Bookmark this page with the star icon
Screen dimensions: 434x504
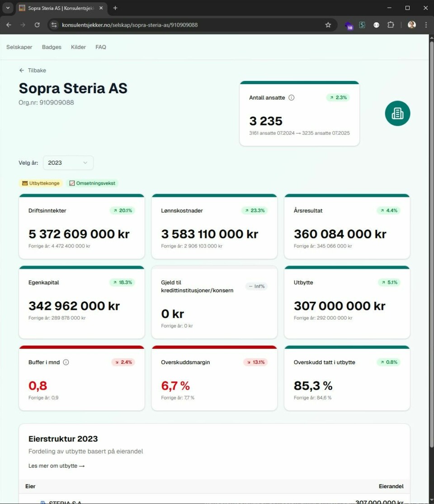pos(328,25)
